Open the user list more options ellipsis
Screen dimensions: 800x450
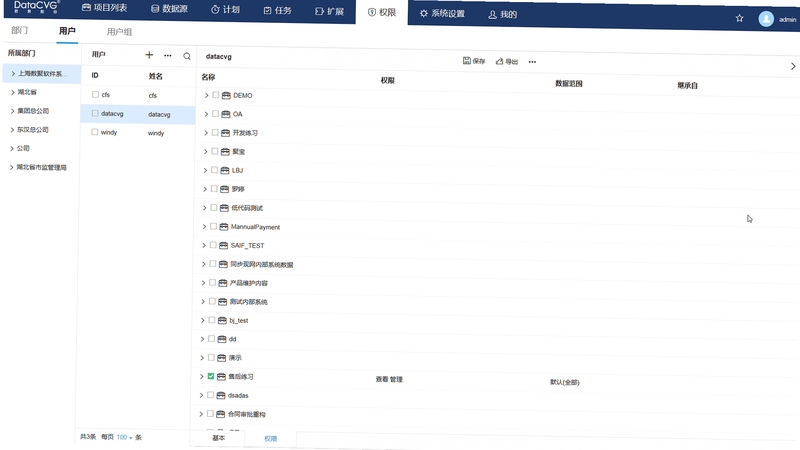coord(167,55)
